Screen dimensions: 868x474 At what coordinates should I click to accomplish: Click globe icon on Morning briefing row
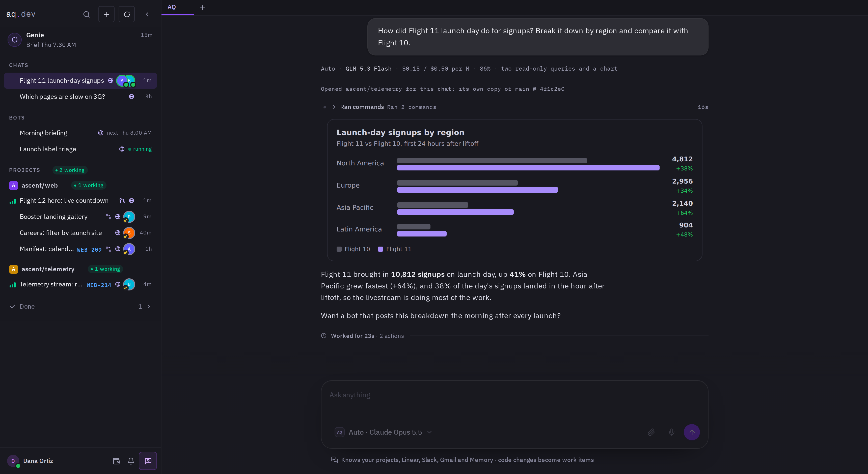coord(100,133)
